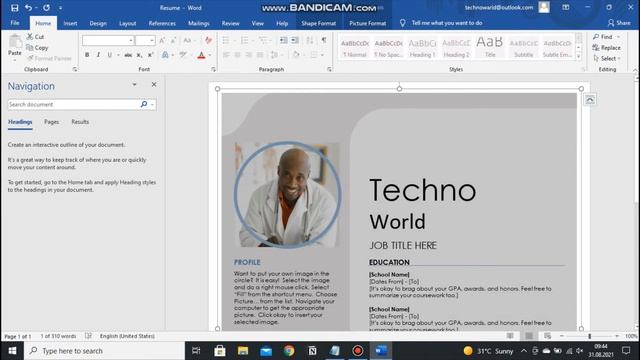Switch to the Layout tab
The image size is (640, 360).
point(127,23)
